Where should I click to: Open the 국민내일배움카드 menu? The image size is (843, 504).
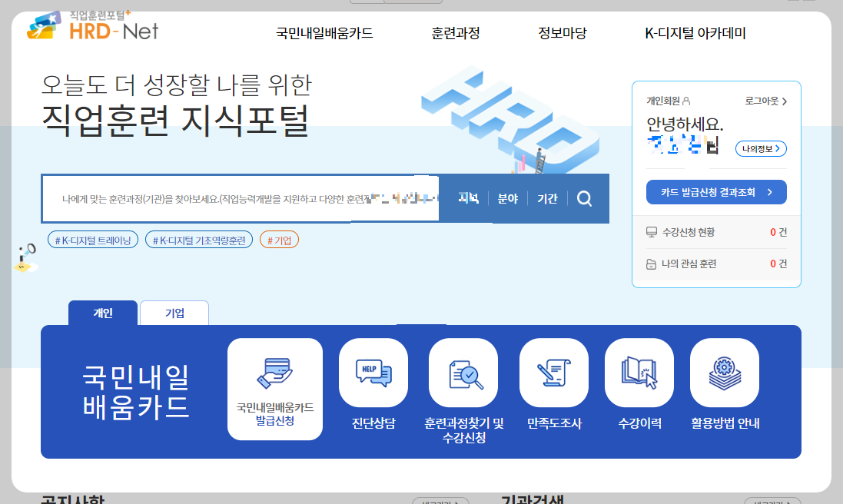click(324, 33)
